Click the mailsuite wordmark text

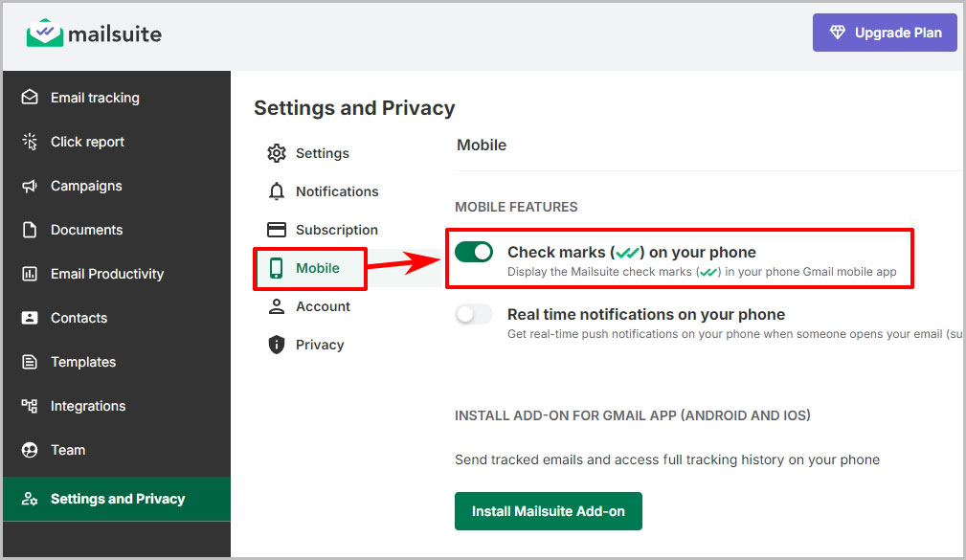pos(115,34)
